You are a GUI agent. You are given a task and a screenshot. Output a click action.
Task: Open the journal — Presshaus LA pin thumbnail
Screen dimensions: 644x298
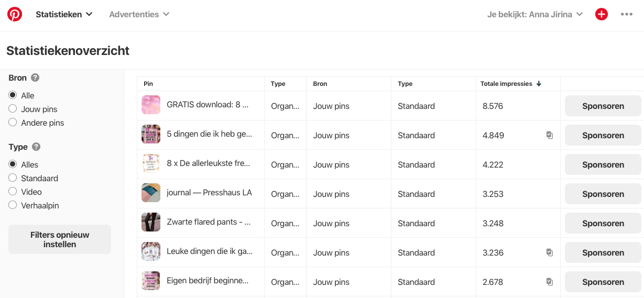pos(151,193)
